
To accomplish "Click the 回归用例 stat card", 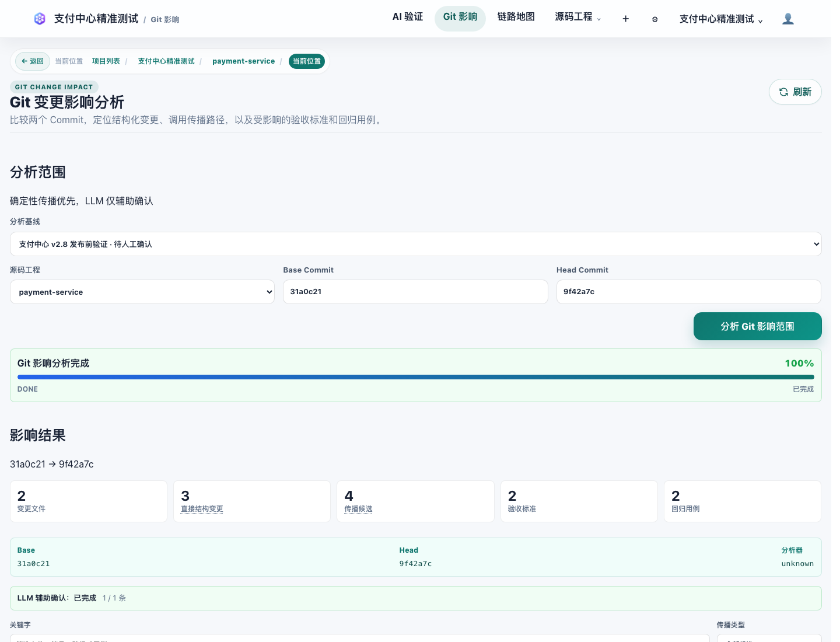I will tap(743, 501).
